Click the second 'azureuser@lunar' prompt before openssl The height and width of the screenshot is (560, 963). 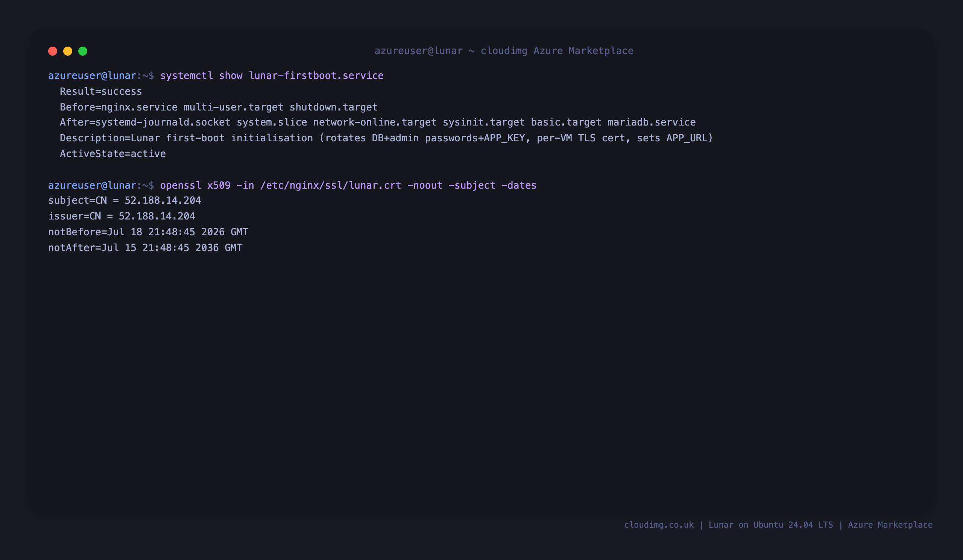tap(92, 185)
